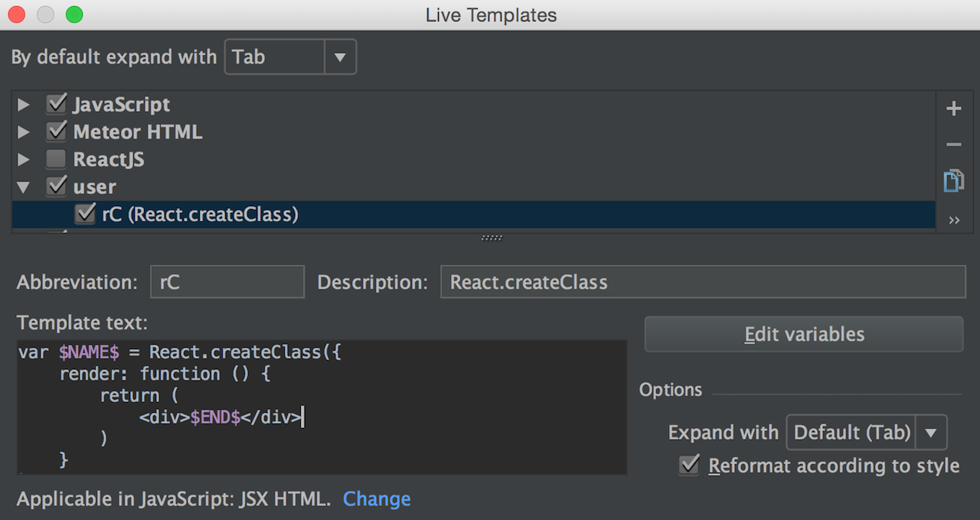Image resolution: width=980 pixels, height=520 pixels.
Task: Open the Expand with Default (Tab) dropdown
Action: 867,433
